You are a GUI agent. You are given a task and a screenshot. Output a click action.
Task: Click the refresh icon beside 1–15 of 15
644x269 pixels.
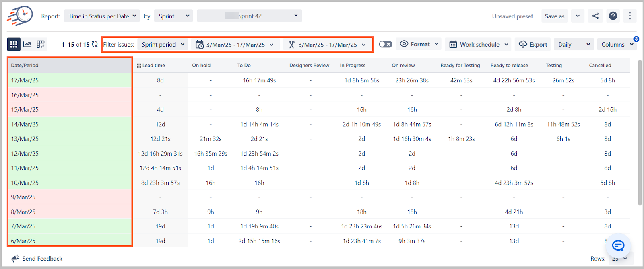(95, 44)
